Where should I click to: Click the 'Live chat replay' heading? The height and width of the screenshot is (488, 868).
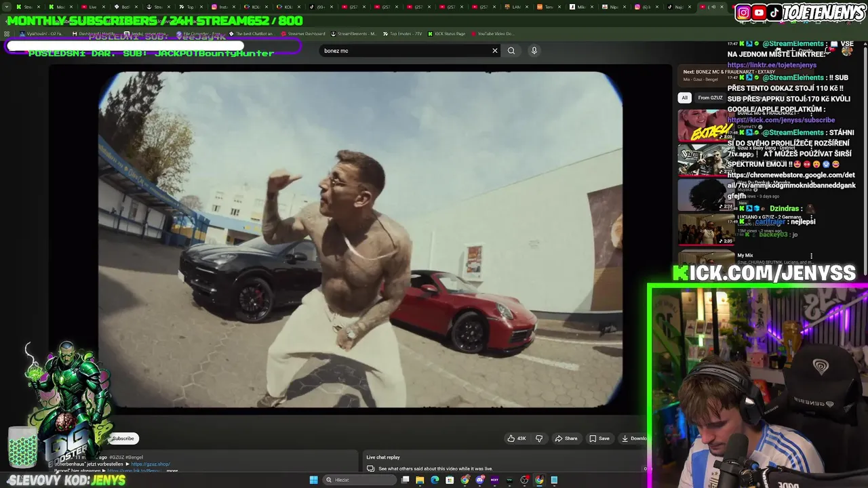(x=383, y=457)
